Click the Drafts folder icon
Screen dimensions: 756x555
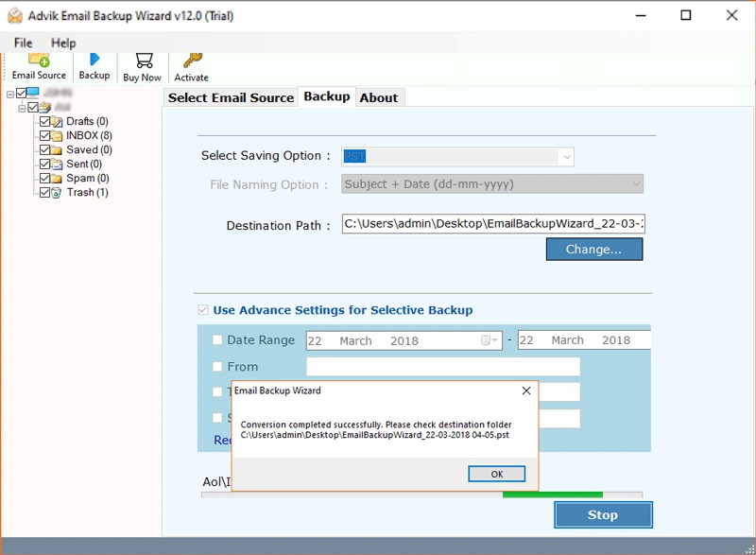tap(57, 122)
